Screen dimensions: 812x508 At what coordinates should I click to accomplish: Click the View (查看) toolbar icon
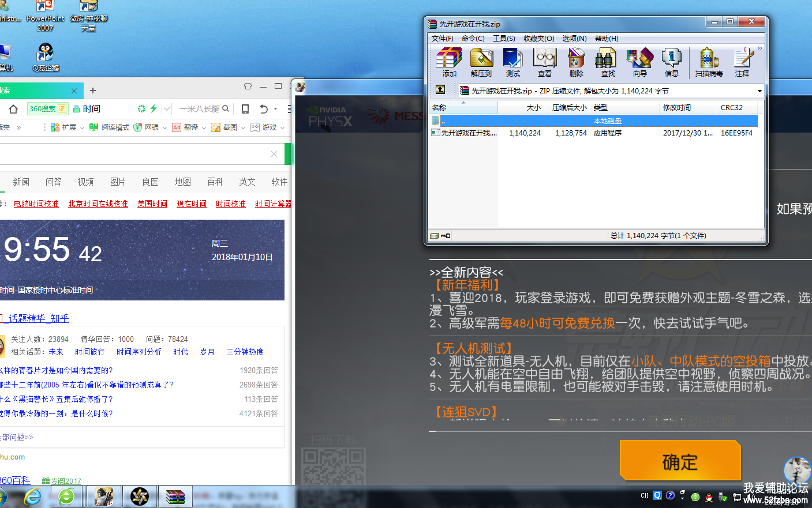(544, 62)
